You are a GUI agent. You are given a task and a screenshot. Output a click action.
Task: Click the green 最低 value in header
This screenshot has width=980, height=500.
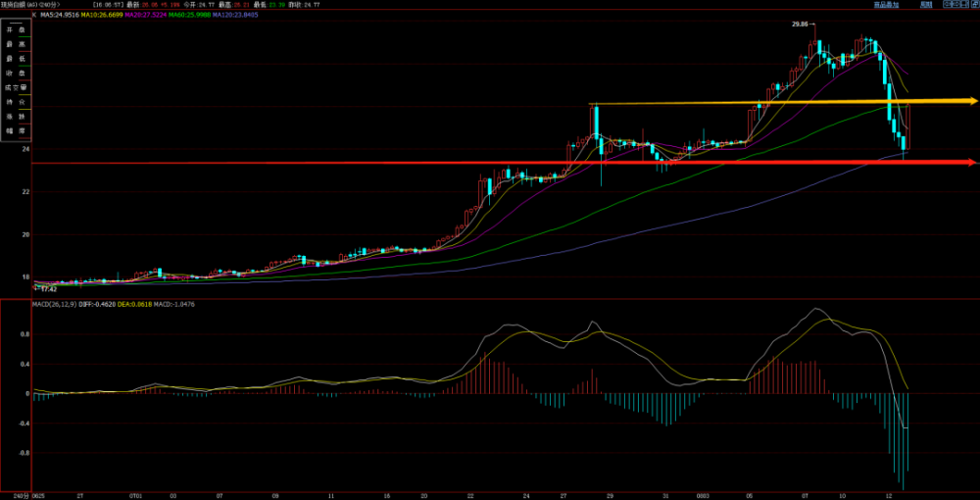point(277,4)
